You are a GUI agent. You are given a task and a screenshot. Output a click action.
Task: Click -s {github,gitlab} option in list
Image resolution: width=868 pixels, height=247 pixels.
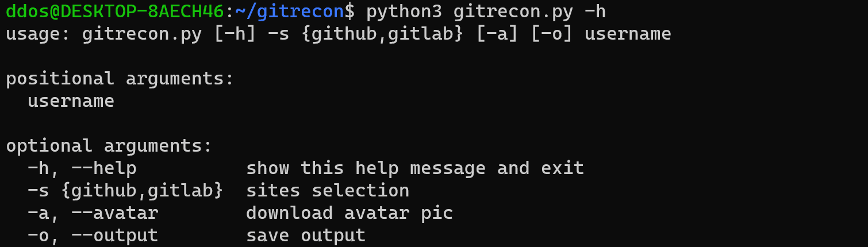click(125, 191)
